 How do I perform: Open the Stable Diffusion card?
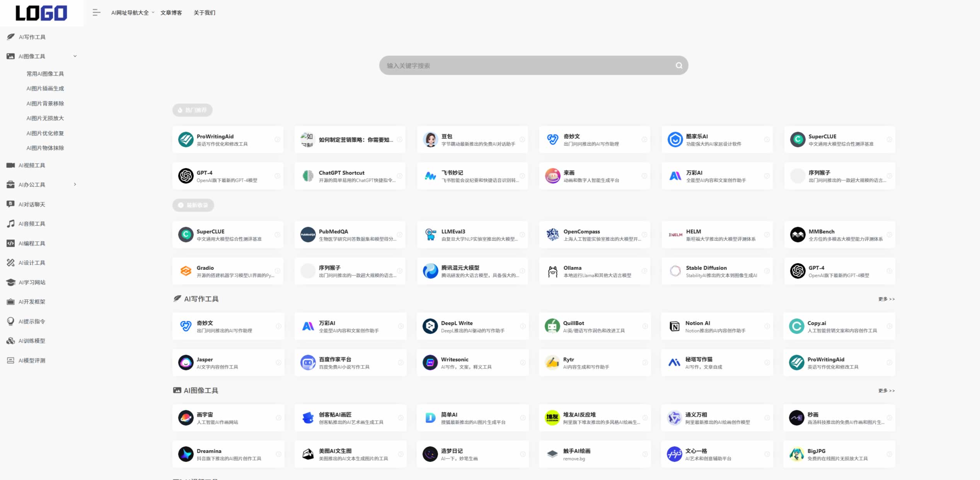click(x=717, y=271)
